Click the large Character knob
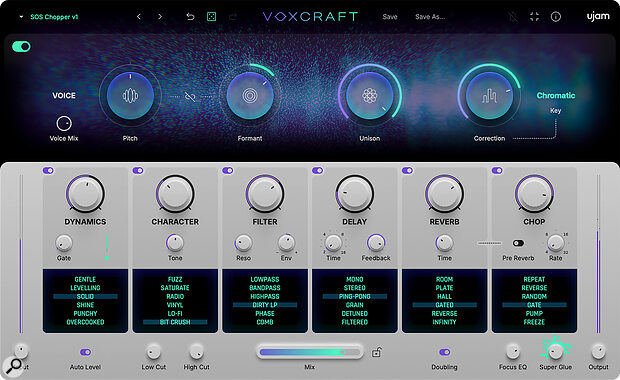This screenshot has width=620, height=380. [175, 194]
